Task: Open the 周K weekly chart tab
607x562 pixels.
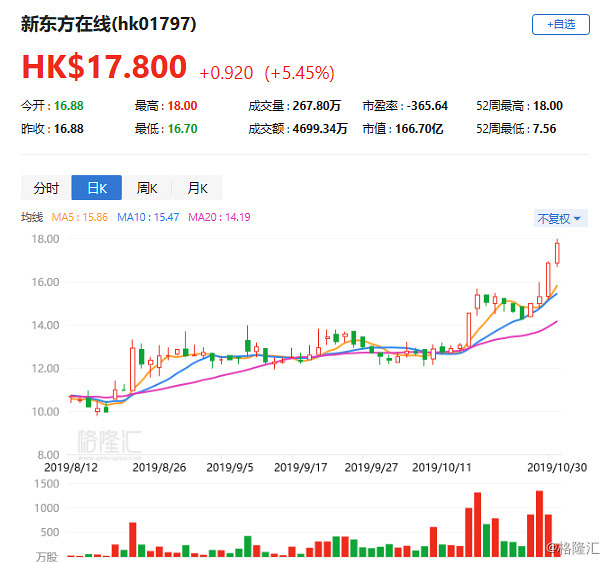Action: pyautogui.click(x=146, y=188)
